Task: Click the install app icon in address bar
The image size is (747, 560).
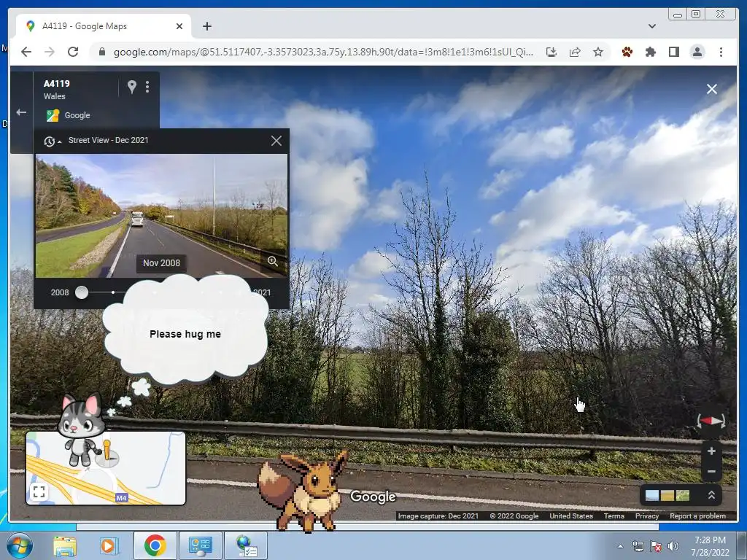Action: [x=551, y=52]
